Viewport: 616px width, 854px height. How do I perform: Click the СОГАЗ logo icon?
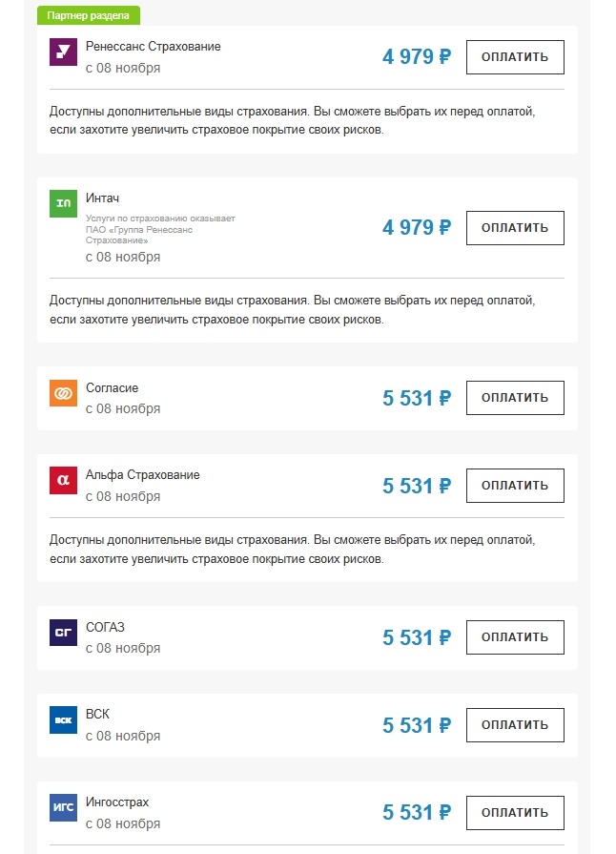63,633
